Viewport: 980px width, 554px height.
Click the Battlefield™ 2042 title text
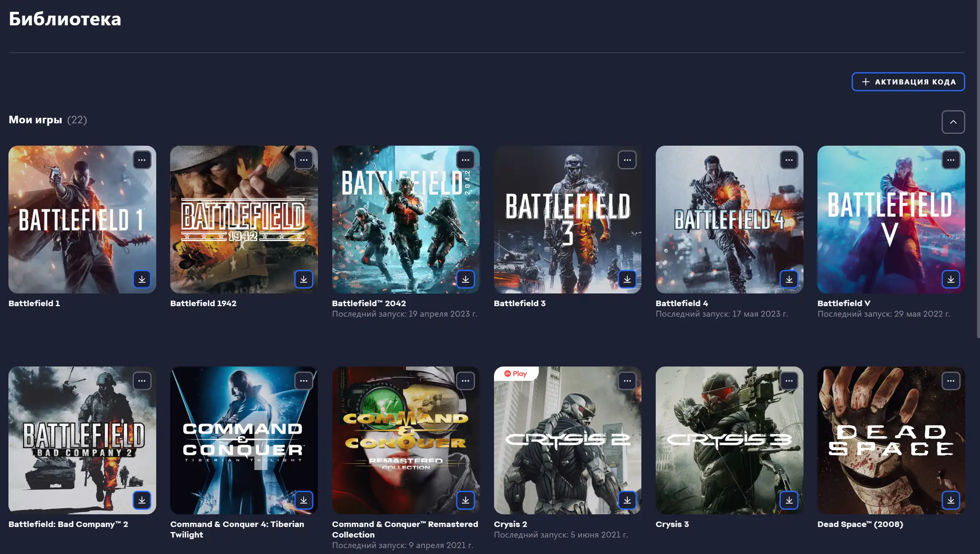point(369,303)
